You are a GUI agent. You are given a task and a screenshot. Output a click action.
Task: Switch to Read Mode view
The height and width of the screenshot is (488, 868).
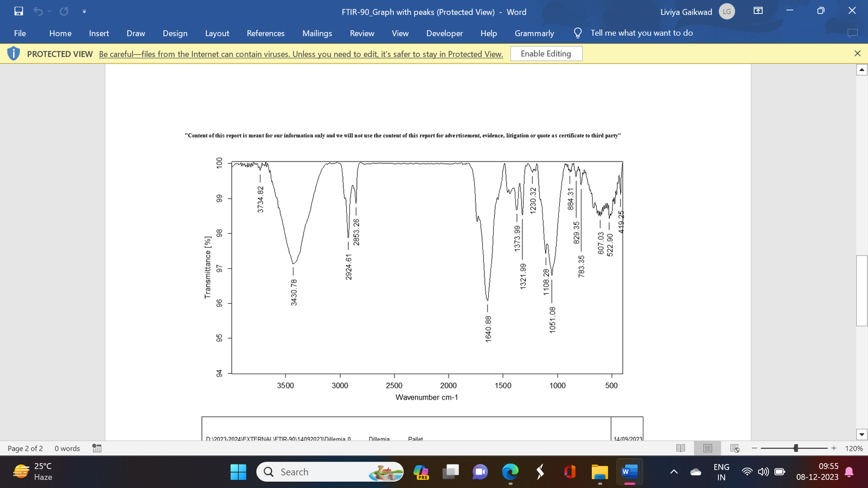coord(680,448)
